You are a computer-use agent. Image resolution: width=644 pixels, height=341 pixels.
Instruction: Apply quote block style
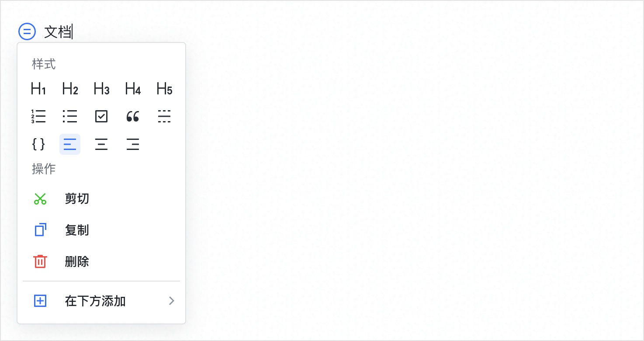click(133, 117)
